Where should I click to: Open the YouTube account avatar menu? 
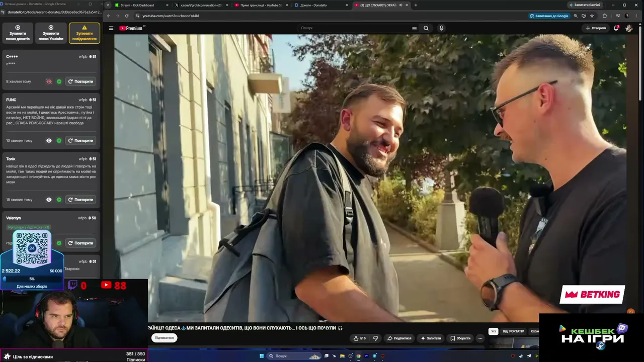click(x=629, y=28)
